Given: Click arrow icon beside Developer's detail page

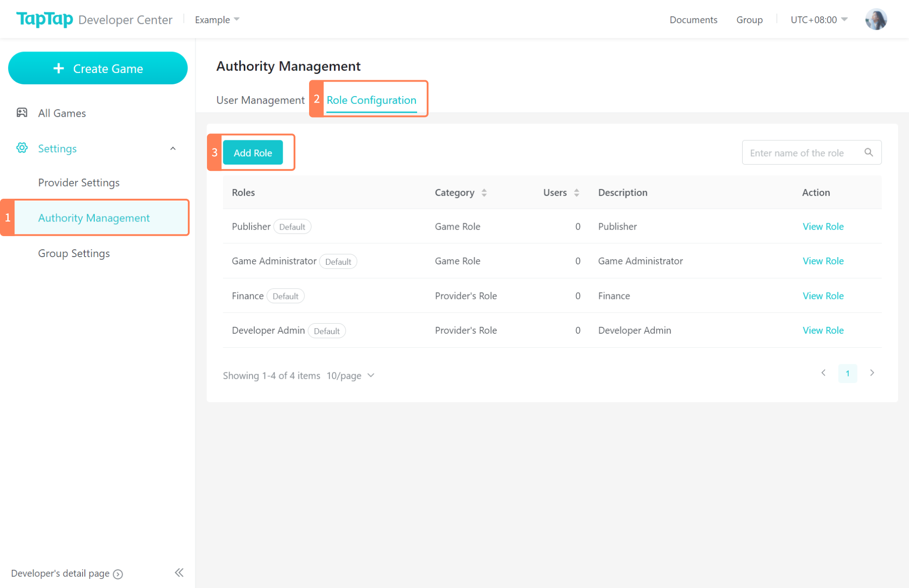Looking at the screenshot, I should tap(118, 574).
